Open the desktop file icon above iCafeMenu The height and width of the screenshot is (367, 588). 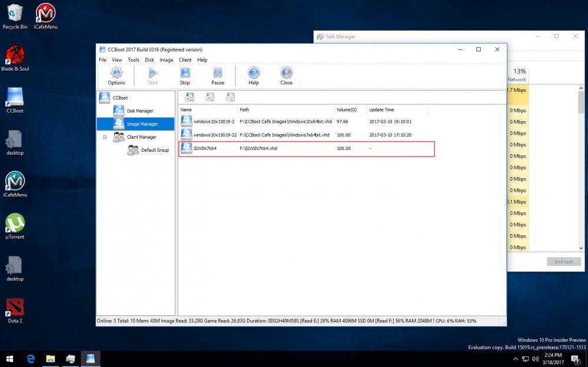tap(15, 142)
